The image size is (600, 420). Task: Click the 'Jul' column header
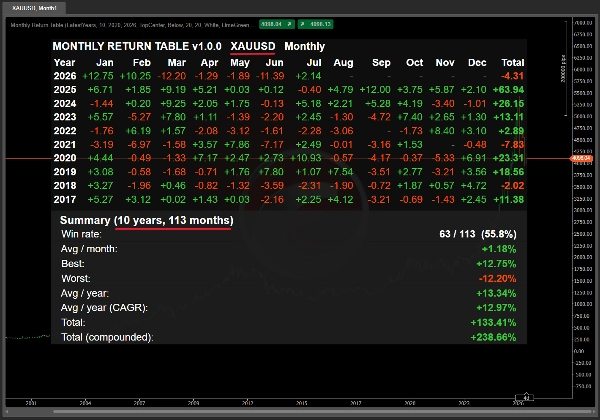(314, 62)
